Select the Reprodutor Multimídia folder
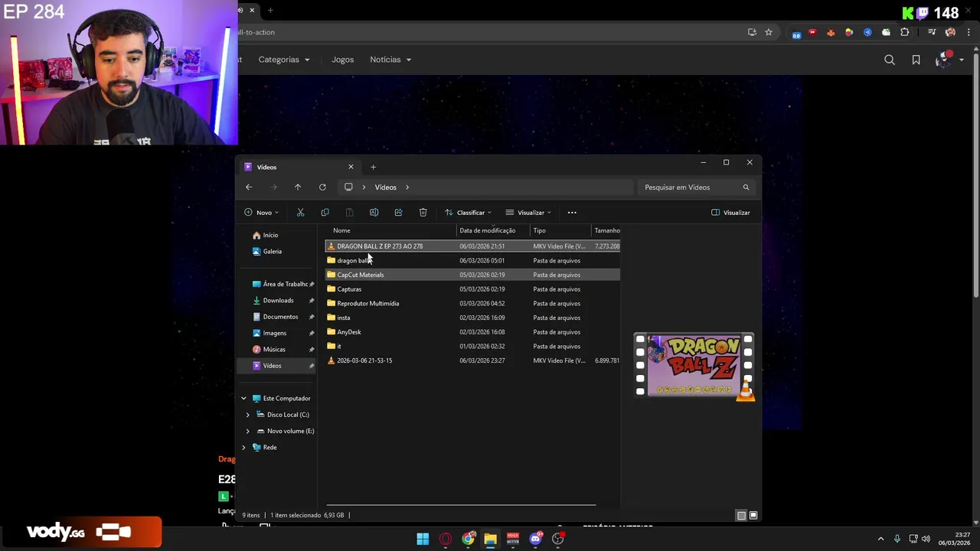 point(472,303)
